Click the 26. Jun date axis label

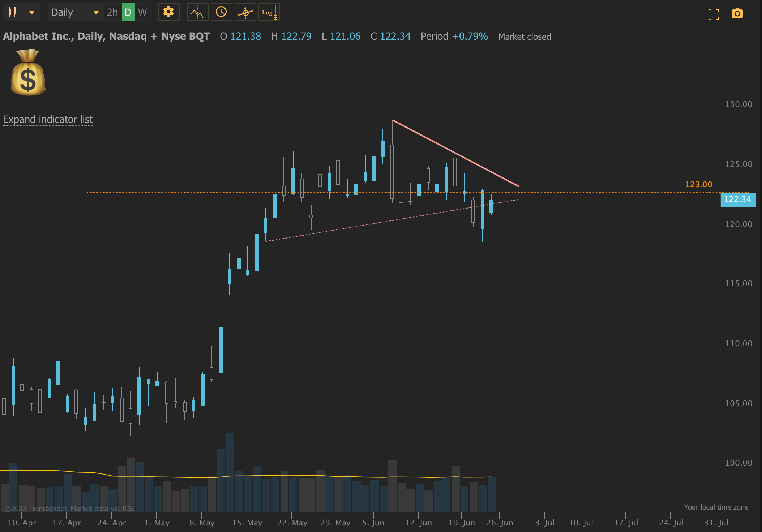pyautogui.click(x=500, y=523)
